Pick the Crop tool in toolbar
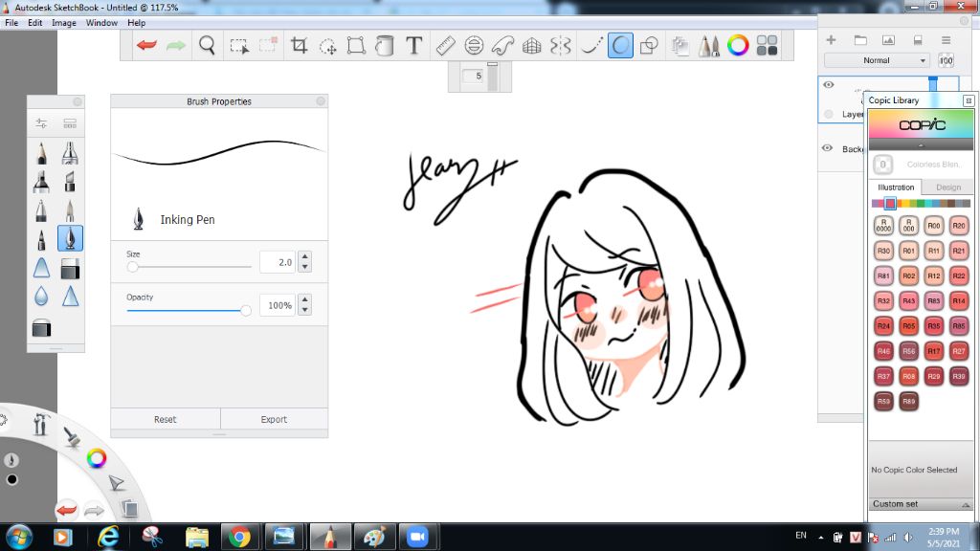The height and width of the screenshot is (551, 980). coord(300,45)
